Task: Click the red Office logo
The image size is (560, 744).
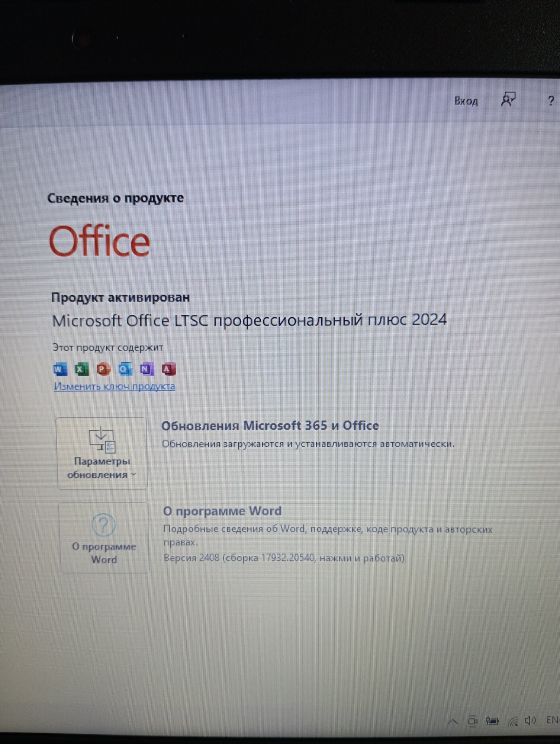Action: click(100, 241)
